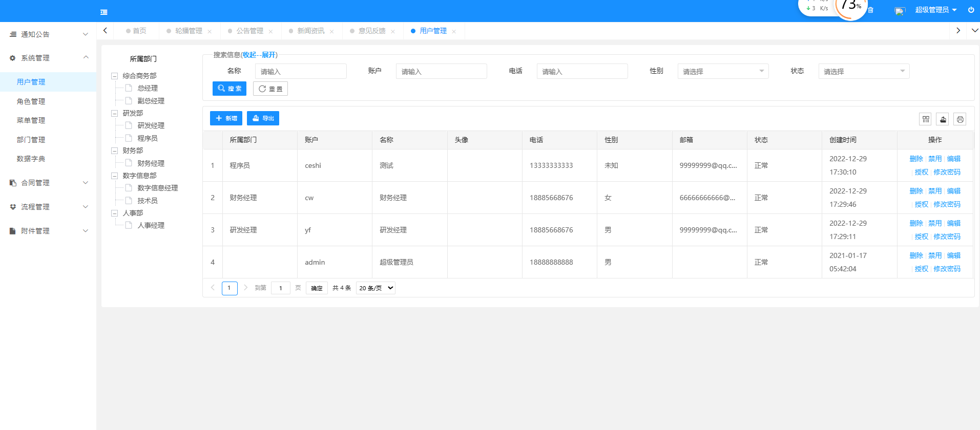Focus the 名称 search input

[301, 71]
